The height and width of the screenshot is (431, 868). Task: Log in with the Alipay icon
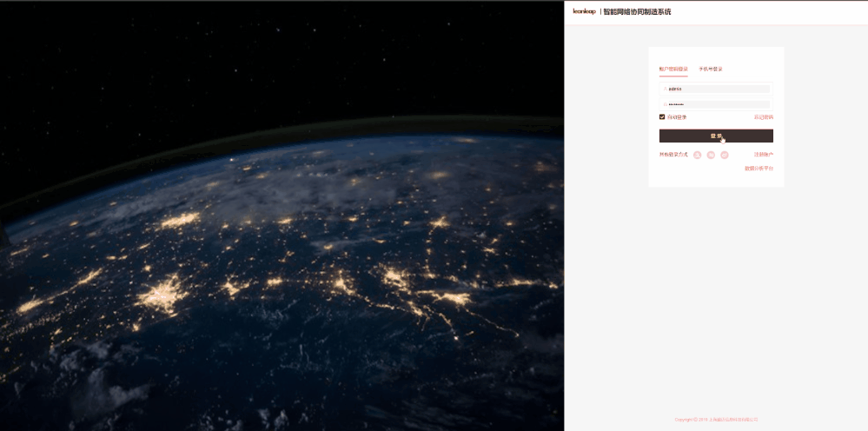click(698, 155)
